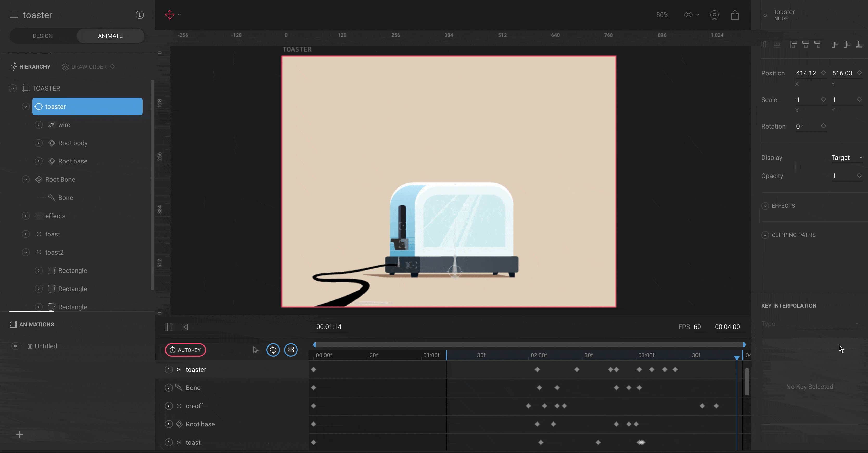Expand the effects node in hierarchy
Viewport: 868px width, 453px height.
[25, 216]
